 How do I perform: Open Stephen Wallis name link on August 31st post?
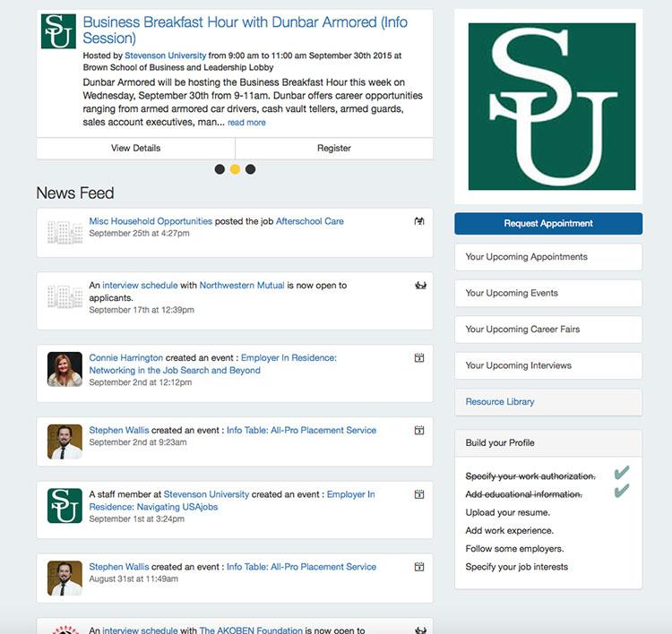[x=119, y=567]
